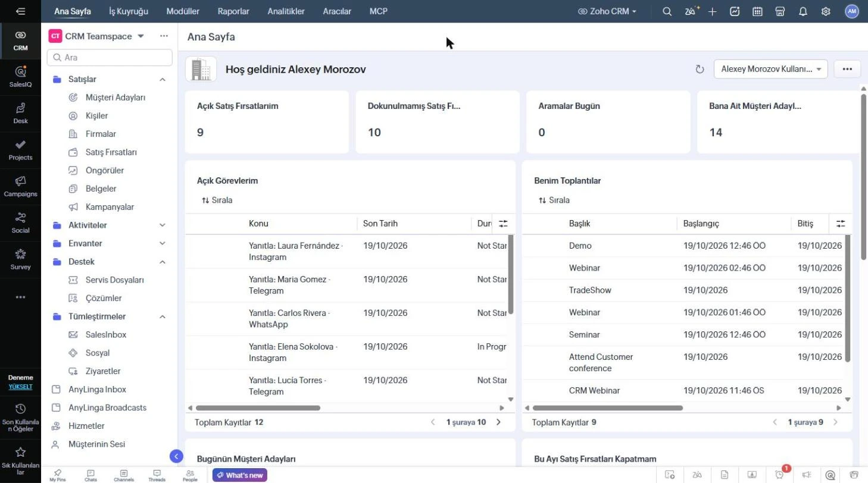Expand the Aktiviteler folder
868x483 pixels.
click(162, 225)
